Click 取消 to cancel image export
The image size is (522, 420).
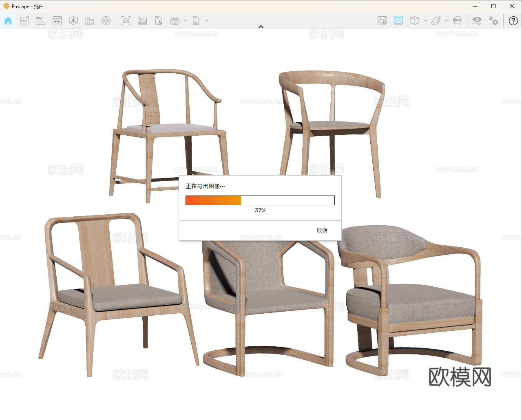pyautogui.click(x=322, y=231)
